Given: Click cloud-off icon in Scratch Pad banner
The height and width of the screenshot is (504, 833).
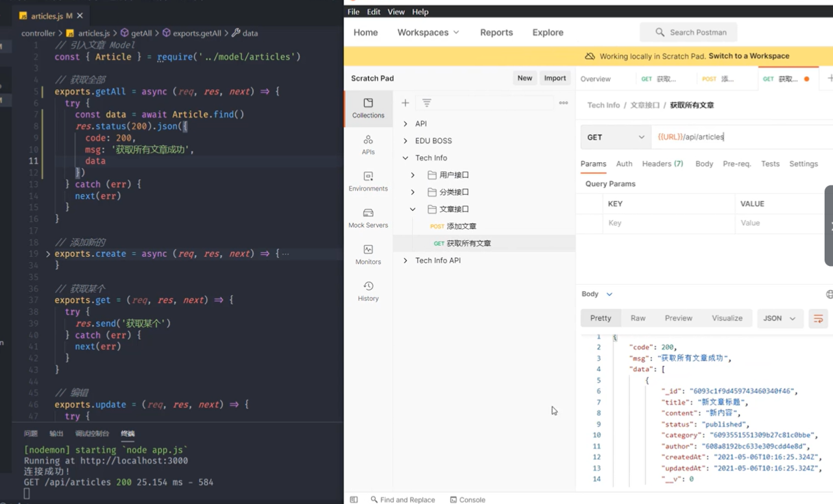Looking at the screenshot, I should (590, 56).
